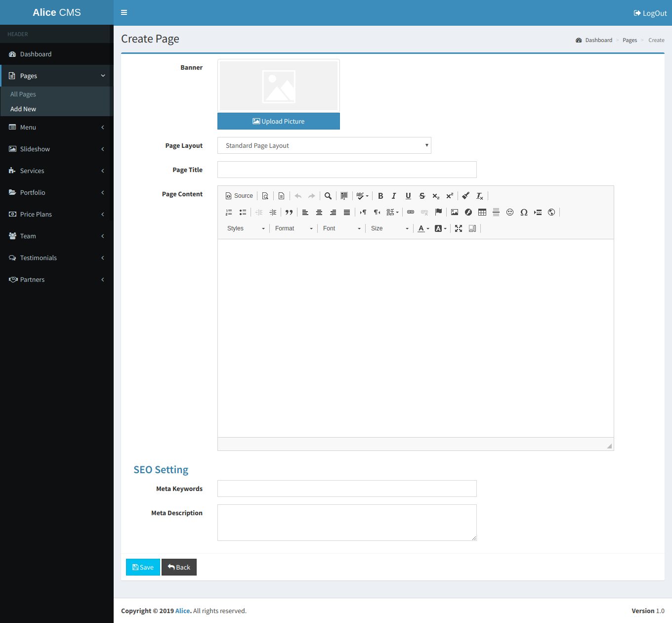The width and height of the screenshot is (672, 623).
Task: Click the Insert Image icon in the toolbar
Action: tap(455, 212)
